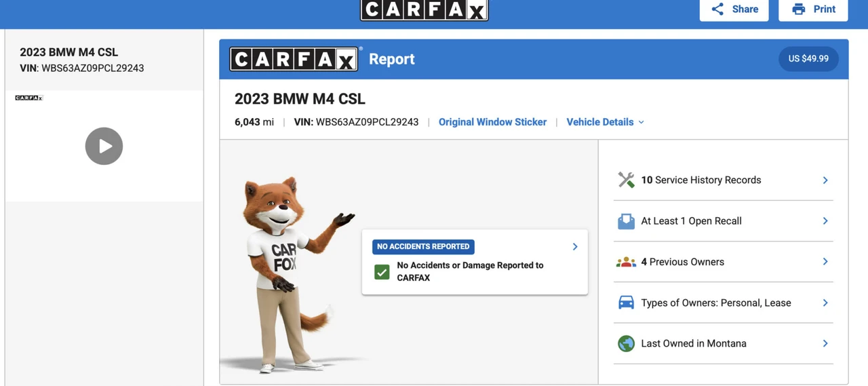The width and height of the screenshot is (868, 386).
Task: Click the globe icon for last owned location
Action: click(x=626, y=343)
